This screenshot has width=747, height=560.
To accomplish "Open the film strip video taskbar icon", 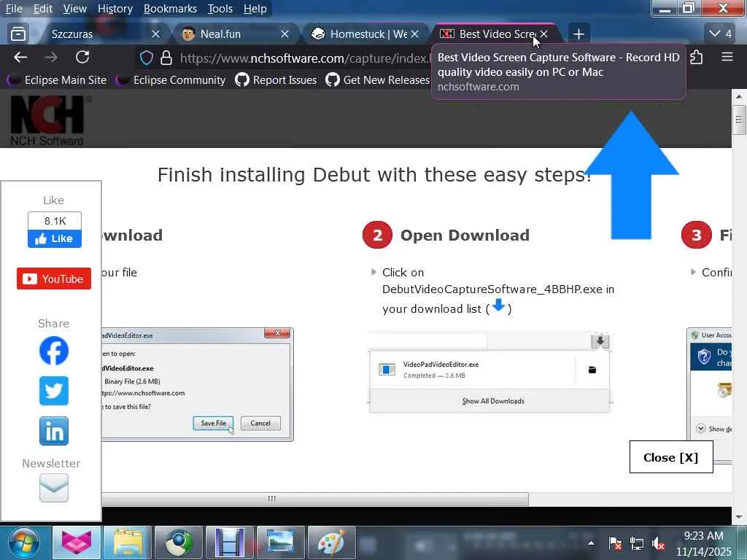I will tap(230, 542).
